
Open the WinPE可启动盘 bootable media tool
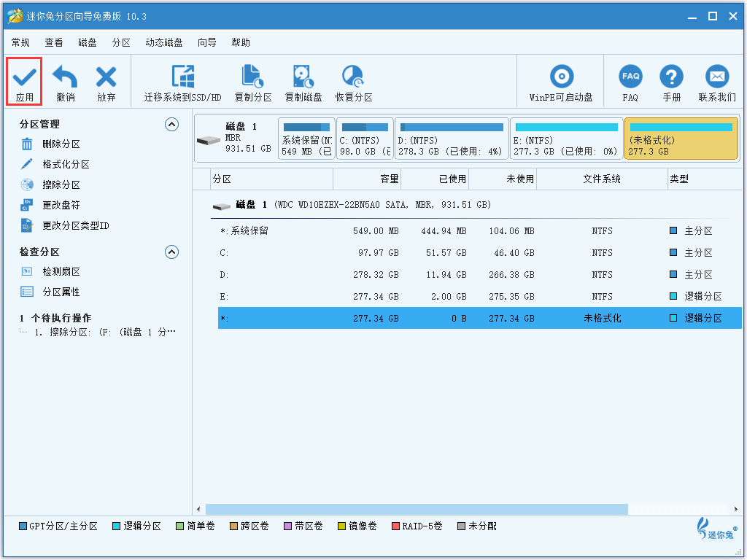coord(561,83)
